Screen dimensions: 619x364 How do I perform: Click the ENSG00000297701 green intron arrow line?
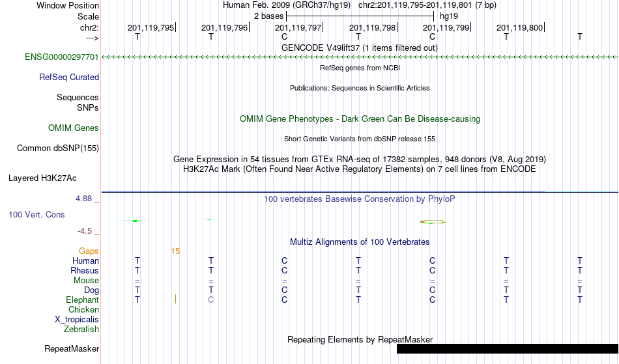coord(360,57)
